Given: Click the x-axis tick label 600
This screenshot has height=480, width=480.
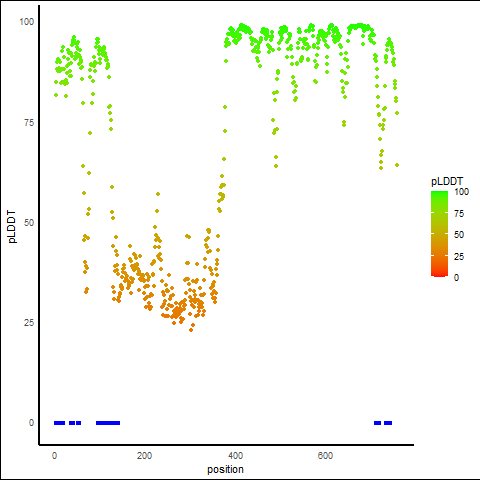Looking at the screenshot, I should click(325, 455).
